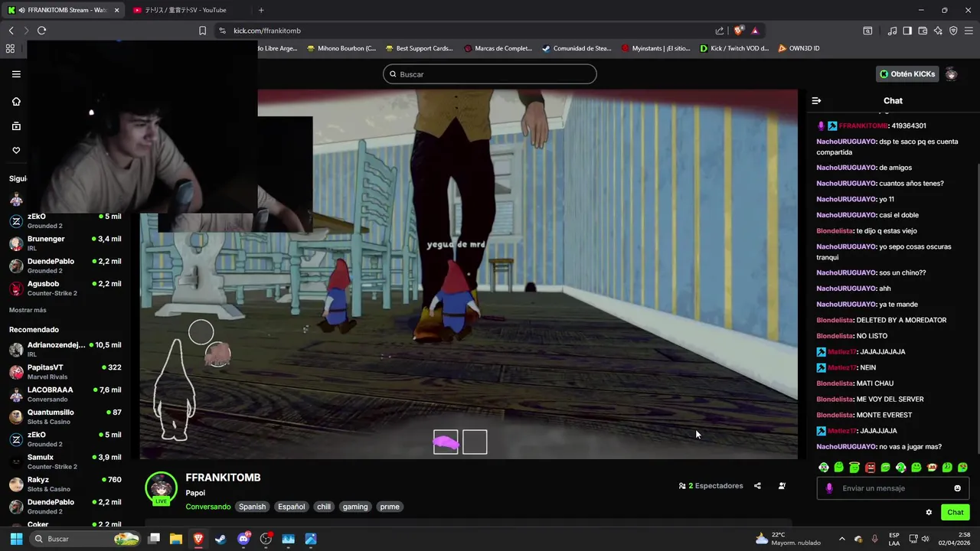Viewport: 980px width, 551px height.
Task: Open Brunenger channel in sidebar
Action: 64,243
